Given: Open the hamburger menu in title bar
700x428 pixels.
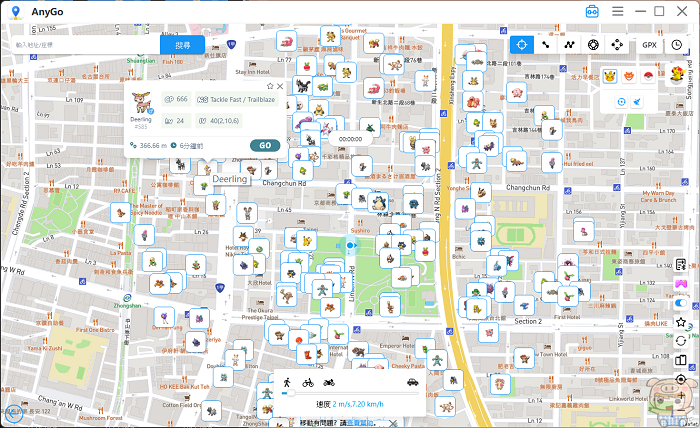Looking at the screenshot, I should 617,11.
